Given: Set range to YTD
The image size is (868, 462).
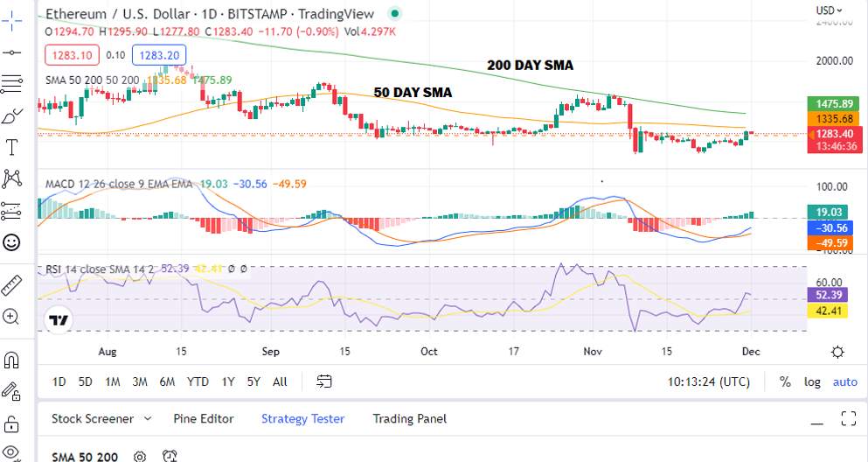Looking at the screenshot, I should pos(198,381).
